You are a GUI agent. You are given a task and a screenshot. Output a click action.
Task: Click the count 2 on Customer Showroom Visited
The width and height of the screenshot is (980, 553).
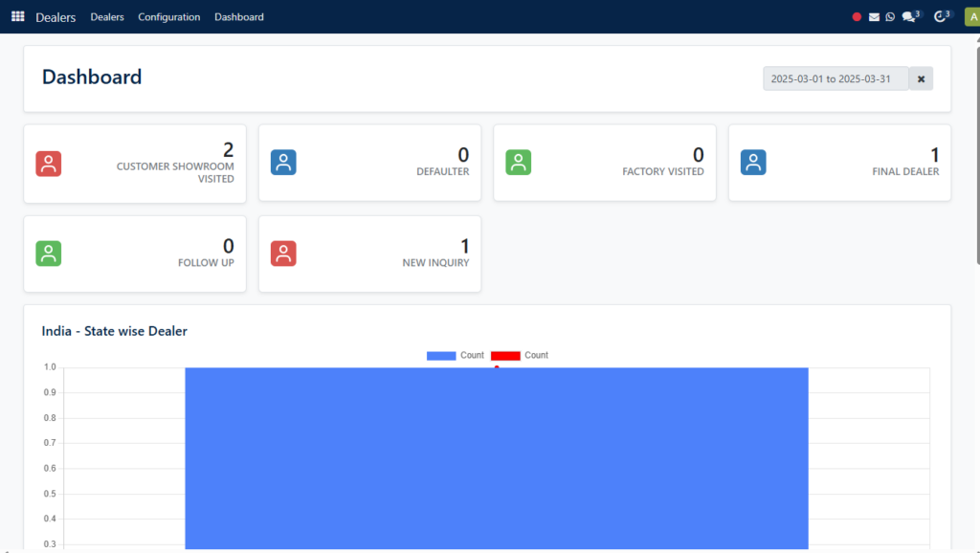(228, 149)
